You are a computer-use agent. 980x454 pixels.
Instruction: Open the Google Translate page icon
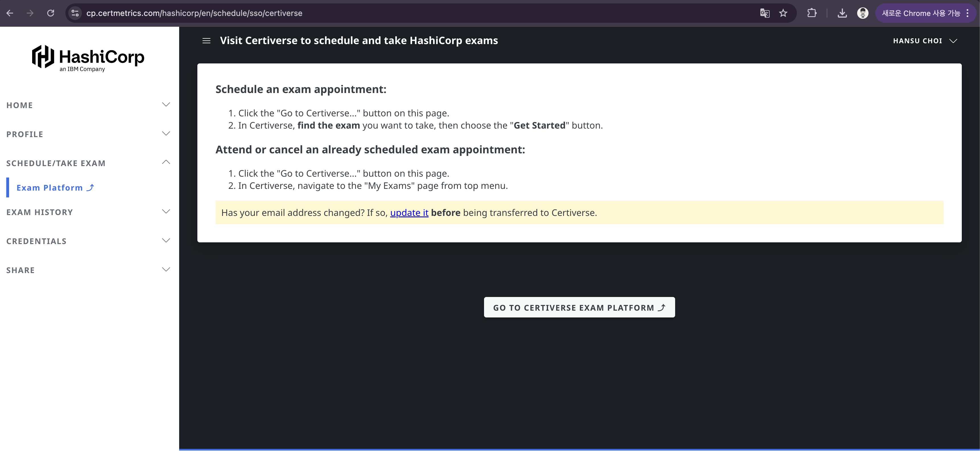tap(764, 13)
